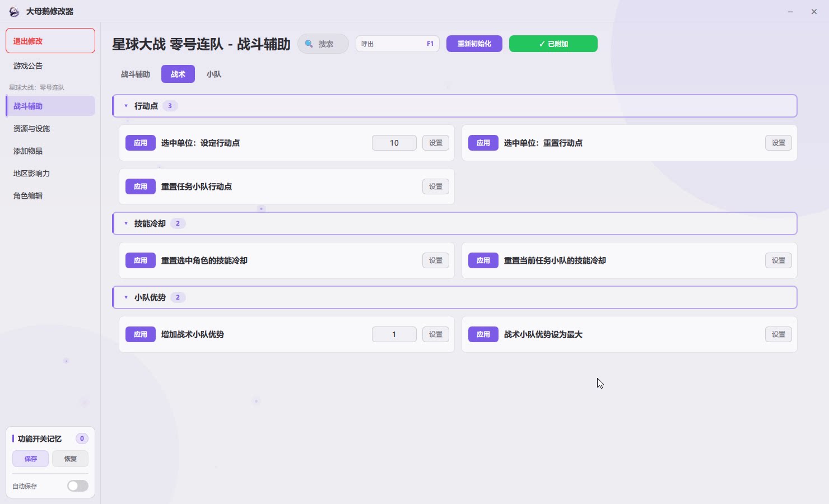Open the 小队 tab
The height and width of the screenshot is (504, 829).
pos(214,74)
